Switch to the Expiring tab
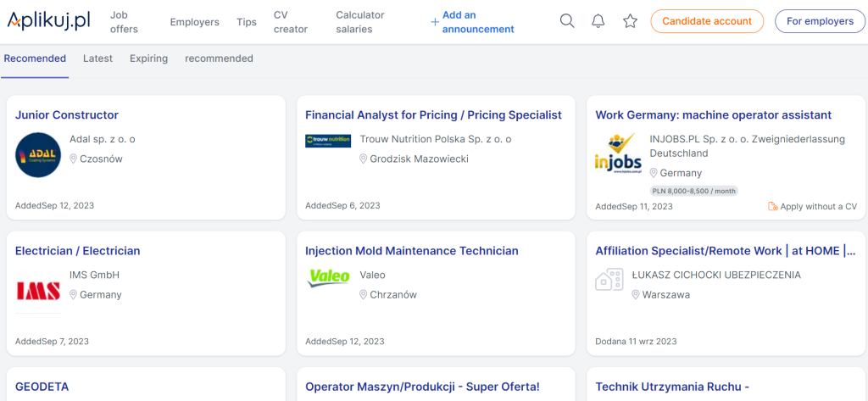This screenshot has width=868, height=401. 148,58
